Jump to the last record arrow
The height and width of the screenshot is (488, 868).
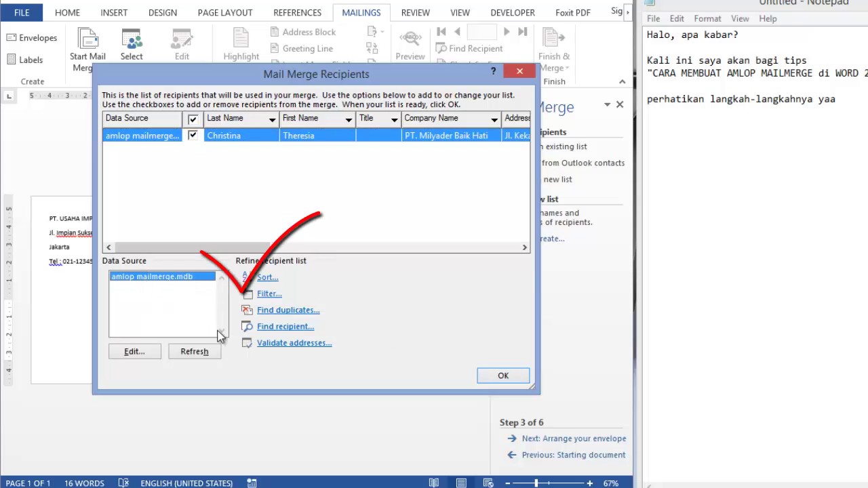pos(522,32)
